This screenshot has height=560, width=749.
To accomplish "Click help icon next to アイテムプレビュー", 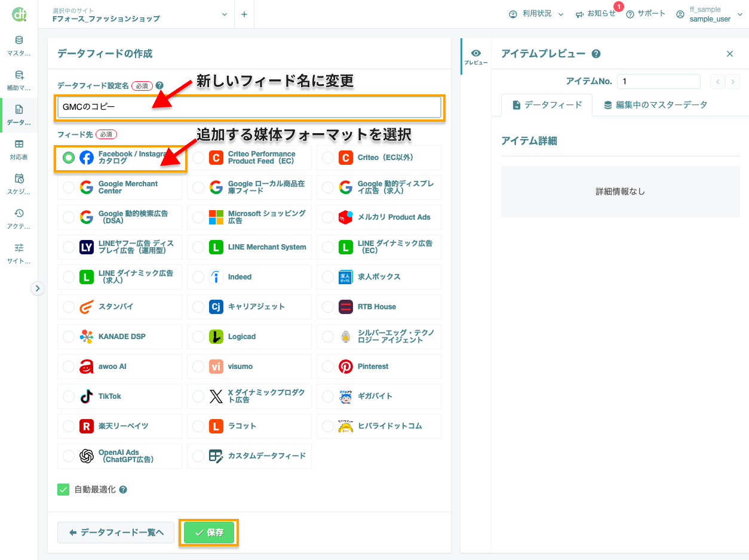I will [x=595, y=54].
